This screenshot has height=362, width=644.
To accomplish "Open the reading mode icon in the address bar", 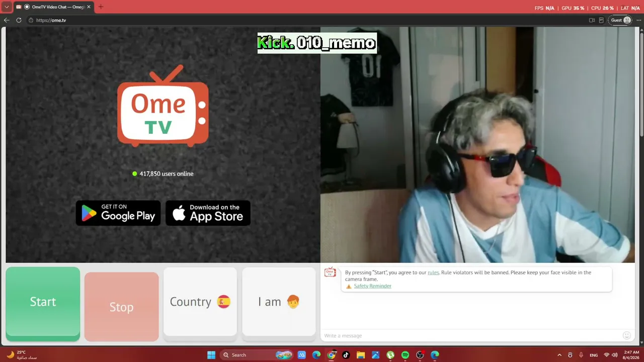I will coord(601,20).
